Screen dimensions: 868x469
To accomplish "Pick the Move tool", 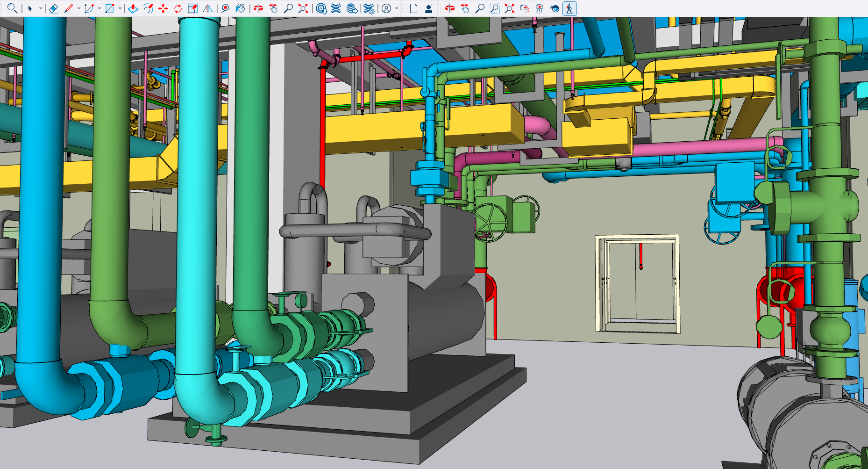I will pyautogui.click(x=163, y=8).
